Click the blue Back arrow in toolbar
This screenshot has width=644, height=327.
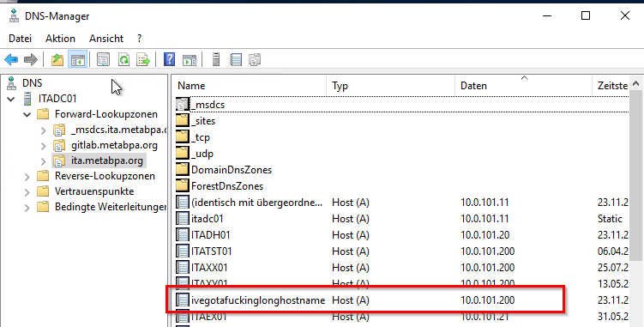11,59
